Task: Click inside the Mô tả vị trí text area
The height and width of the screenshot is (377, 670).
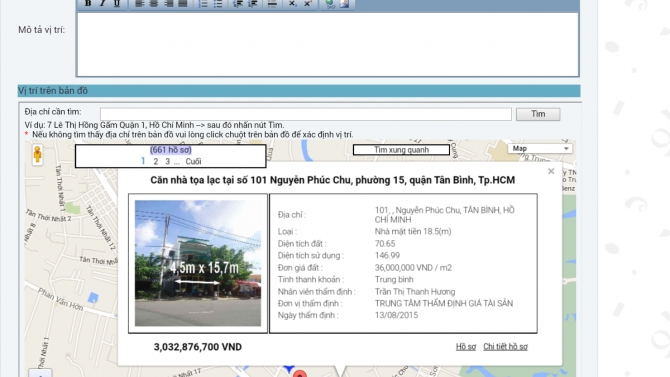Action: click(328, 44)
